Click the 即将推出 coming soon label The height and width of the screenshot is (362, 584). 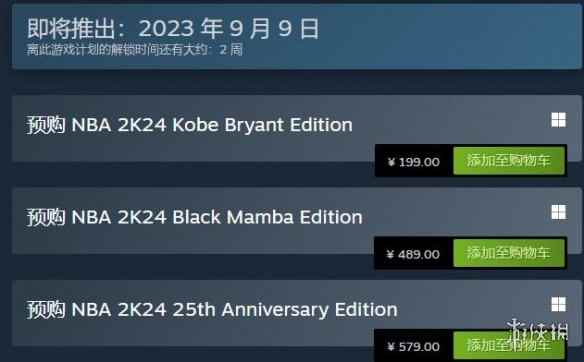[71, 29]
